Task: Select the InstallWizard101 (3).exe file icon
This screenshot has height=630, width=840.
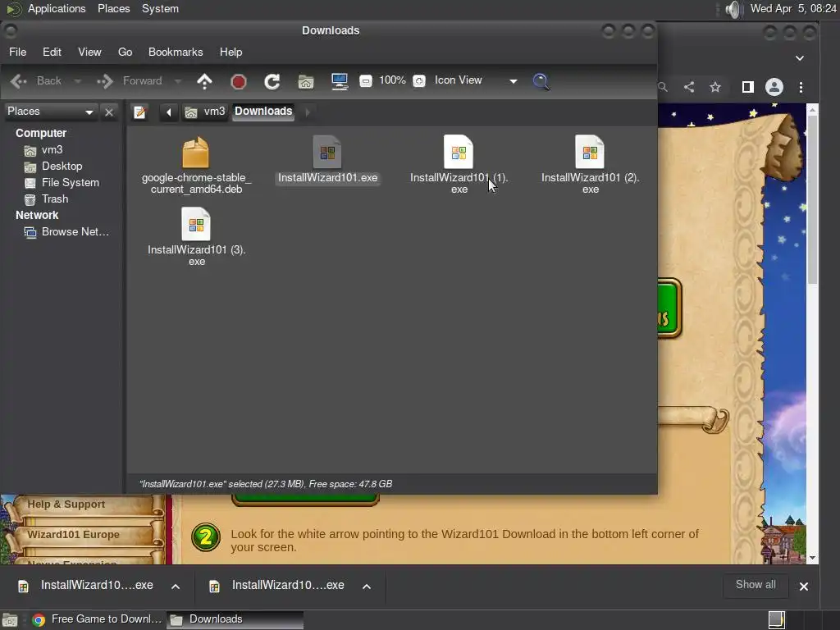Action: [x=196, y=224]
